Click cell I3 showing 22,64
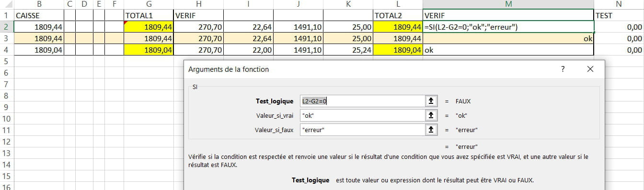The image size is (644, 190). [x=248, y=38]
